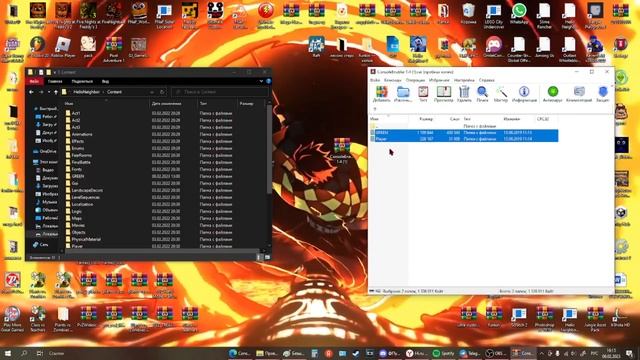Open the Explorer recent locations dropdown
This screenshot has width=640, height=360.
click(49, 92)
